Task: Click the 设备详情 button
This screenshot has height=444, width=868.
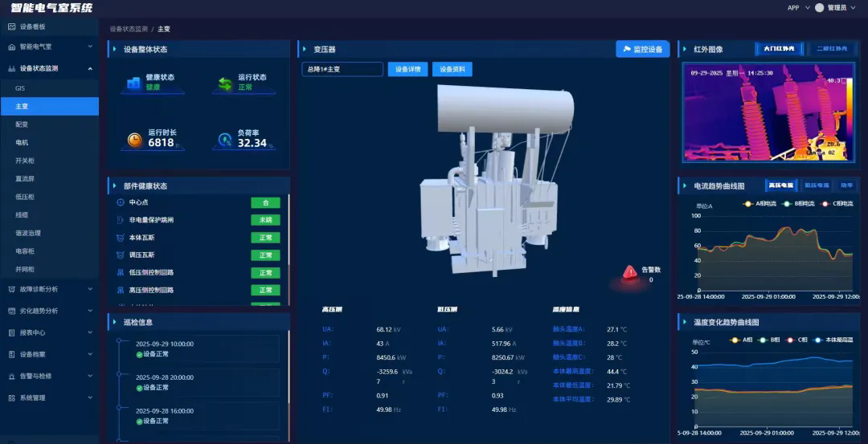Action: pos(407,69)
